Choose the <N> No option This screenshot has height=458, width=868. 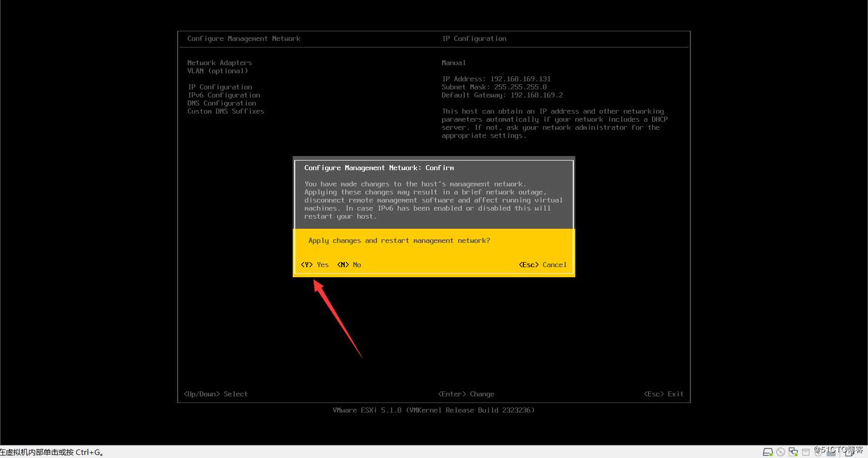point(349,265)
